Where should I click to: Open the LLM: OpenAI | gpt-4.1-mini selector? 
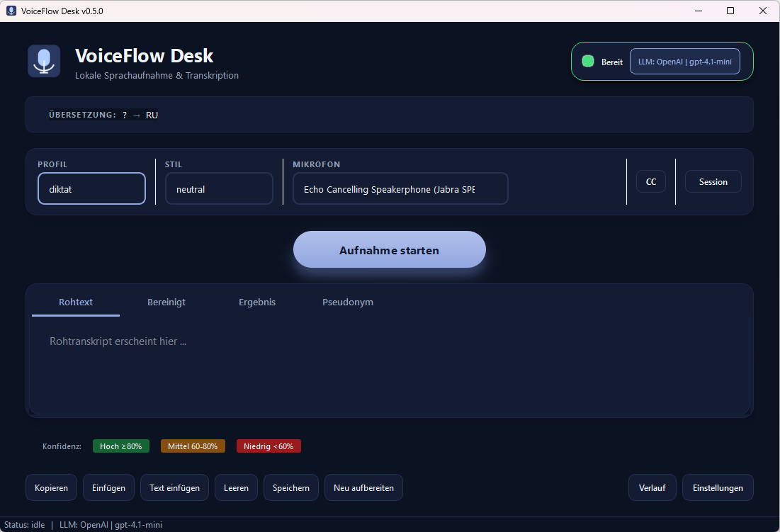(x=684, y=62)
